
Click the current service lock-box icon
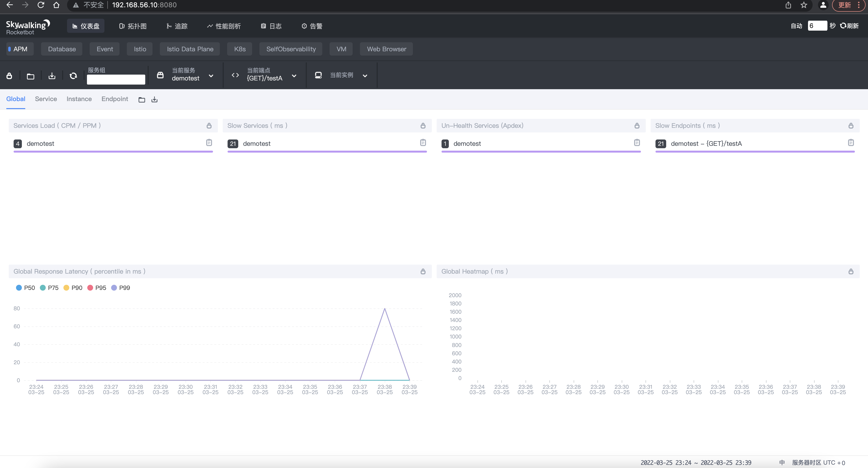tap(160, 75)
